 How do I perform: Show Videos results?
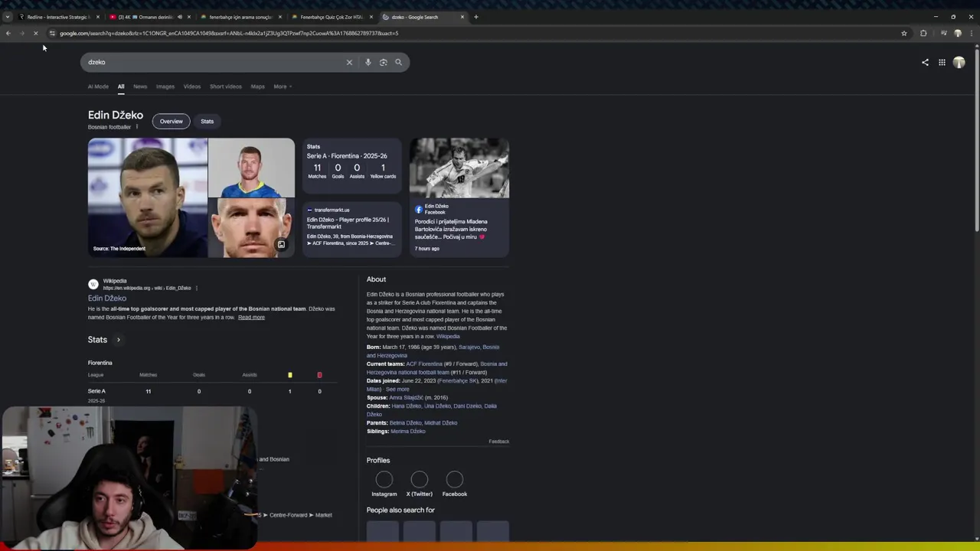pyautogui.click(x=192, y=86)
